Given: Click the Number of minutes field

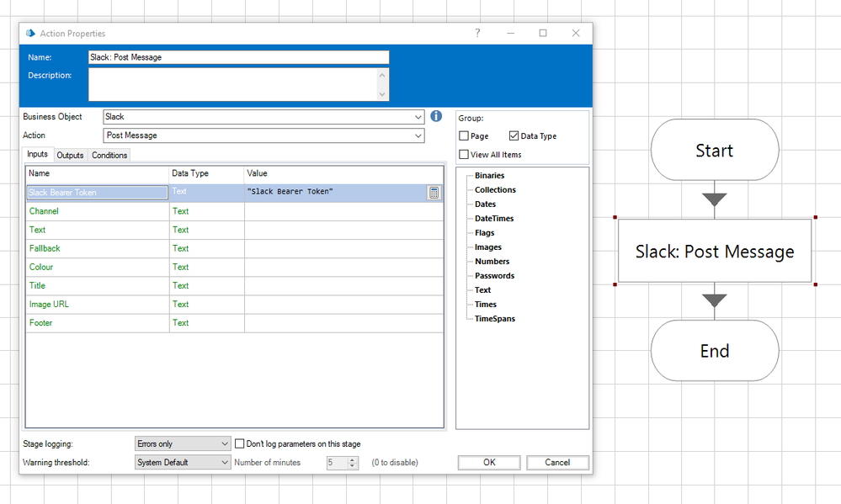Looking at the screenshot, I should point(338,462).
